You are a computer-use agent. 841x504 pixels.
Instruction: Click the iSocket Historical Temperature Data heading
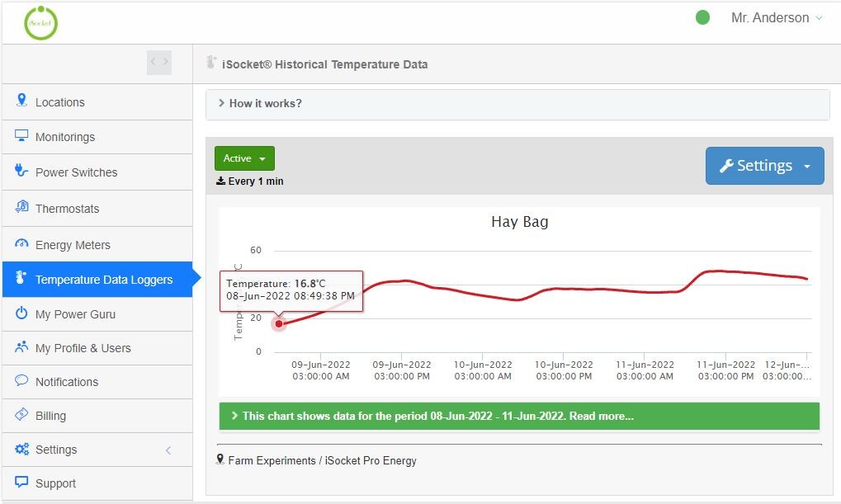point(325,64)
